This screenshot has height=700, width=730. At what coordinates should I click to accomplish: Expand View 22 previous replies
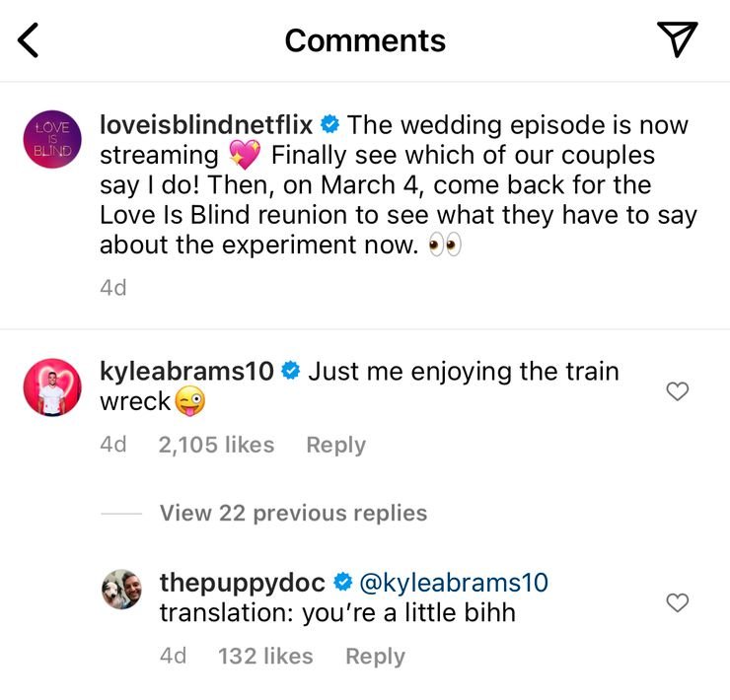click(293, 513)
